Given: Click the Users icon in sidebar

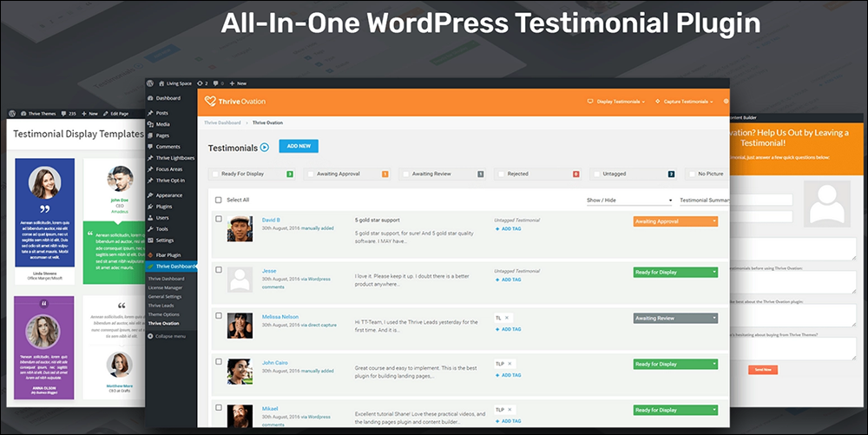Looking at the screenshot, I should 150,217.
